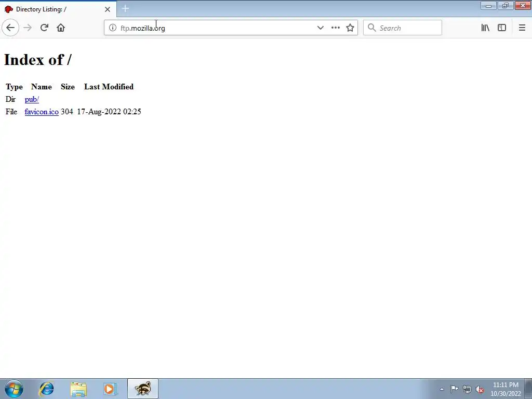532x399 pixels.
Task: Open the hamburger application menu
Action: [522, 28]
